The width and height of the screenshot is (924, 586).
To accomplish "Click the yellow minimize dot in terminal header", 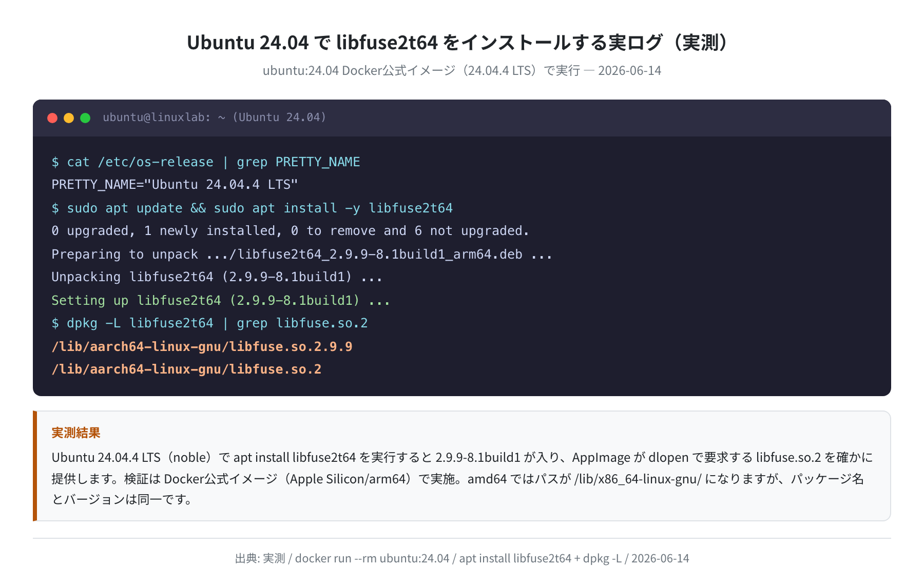I will (69, 118).
